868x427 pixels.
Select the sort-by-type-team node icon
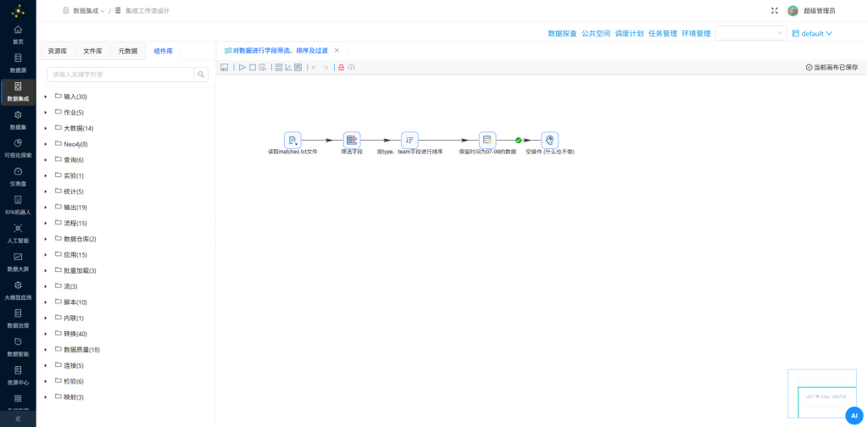tap(409, 140)
